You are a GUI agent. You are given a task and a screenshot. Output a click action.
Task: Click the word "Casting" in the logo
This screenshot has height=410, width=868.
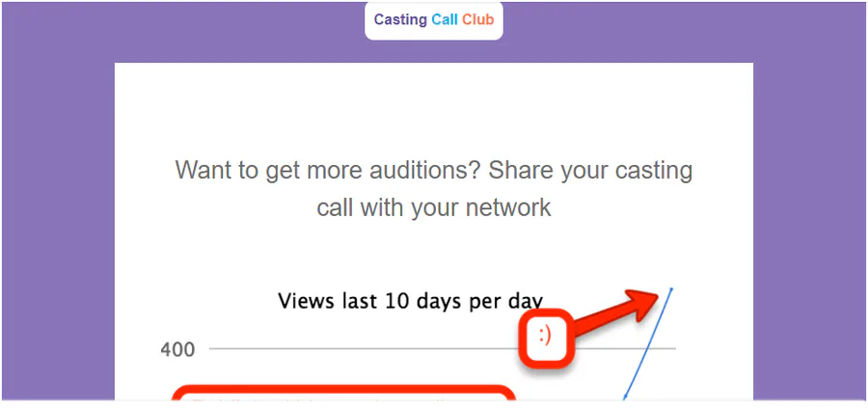click(x=401, y=20)
